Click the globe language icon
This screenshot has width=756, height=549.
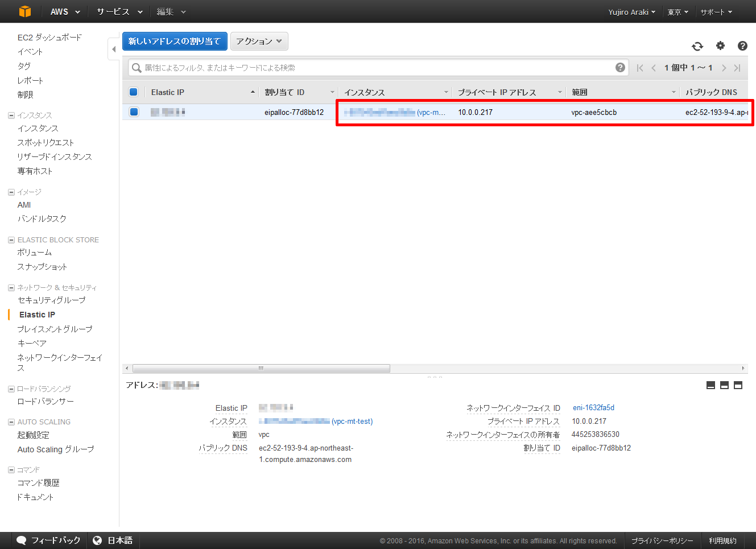(97, 540)
